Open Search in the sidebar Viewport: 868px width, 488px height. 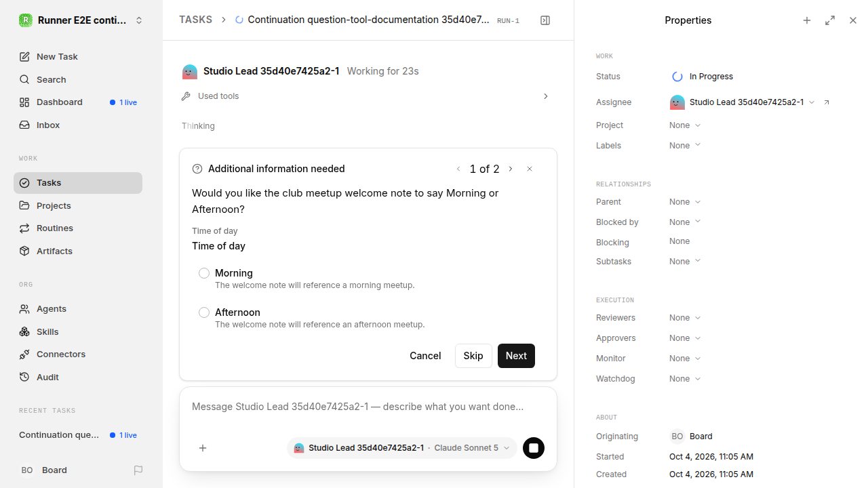coord(78,79)
